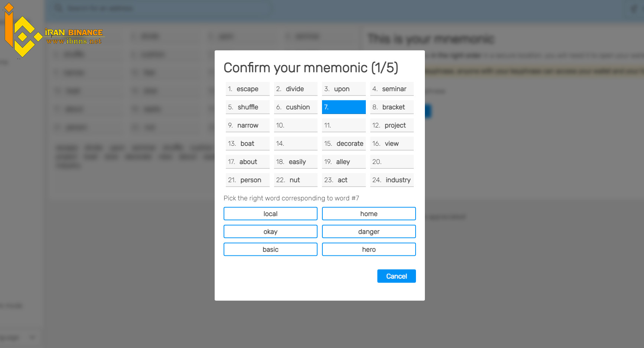Click the empty word slot 11

344,125
